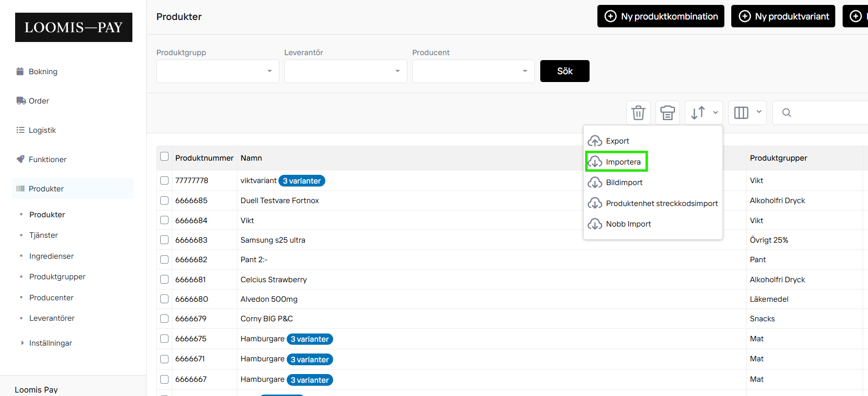
Task: Open Bokning in the sidebar
Action: coord(43,72)
